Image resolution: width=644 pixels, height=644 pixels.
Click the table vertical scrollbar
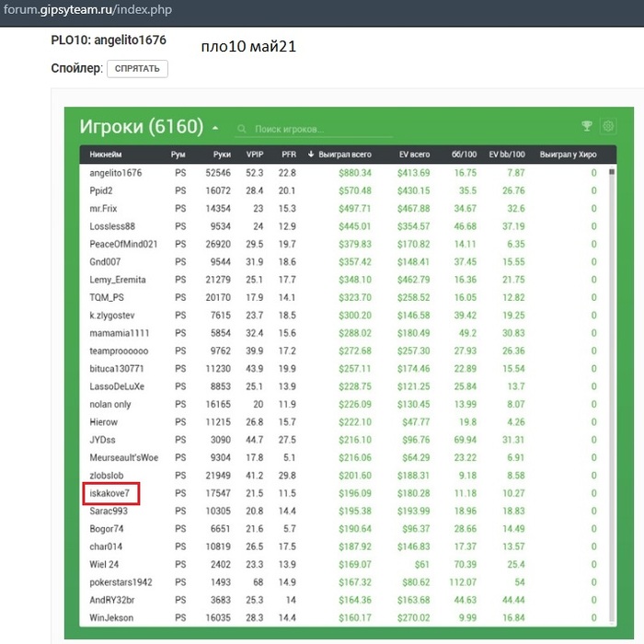[612, 395]
